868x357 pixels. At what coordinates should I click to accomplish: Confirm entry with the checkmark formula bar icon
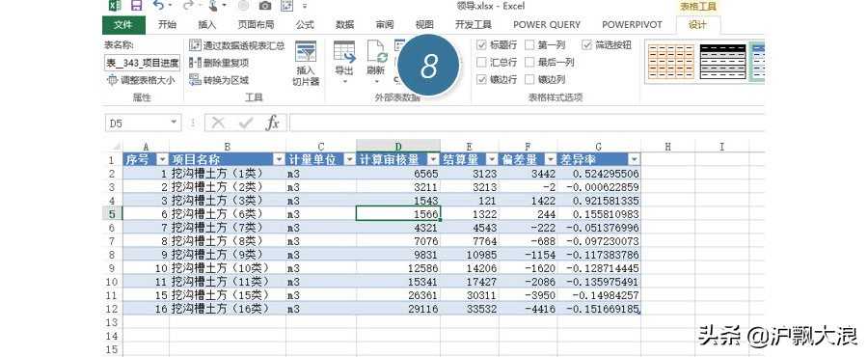245,123
